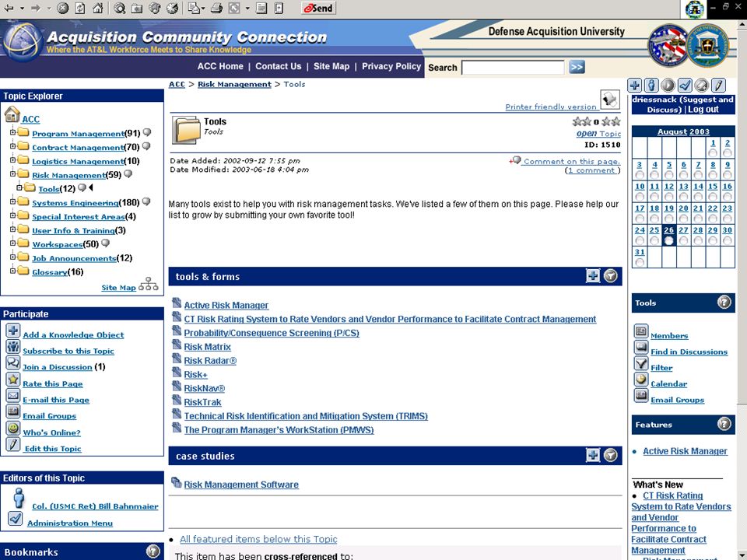This screenshot has width=747, height=560.
Task: Click ACC in the breadcrumb trail
Action: 177,84
